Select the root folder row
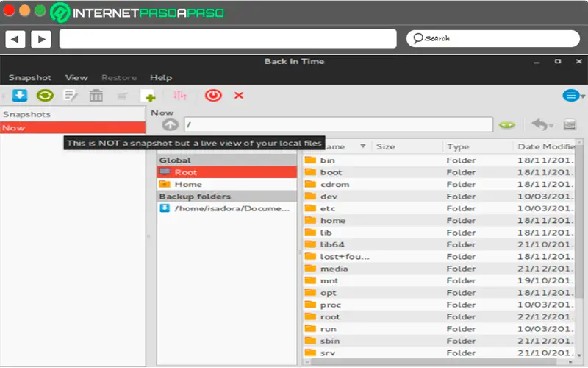588x368 pixels. 439,316
